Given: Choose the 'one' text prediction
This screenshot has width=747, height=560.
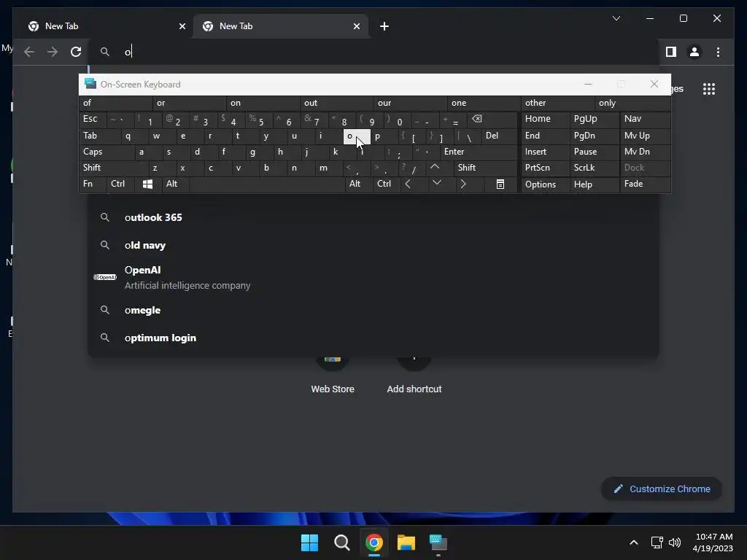Looking at the screenshot, I should 484,103.
